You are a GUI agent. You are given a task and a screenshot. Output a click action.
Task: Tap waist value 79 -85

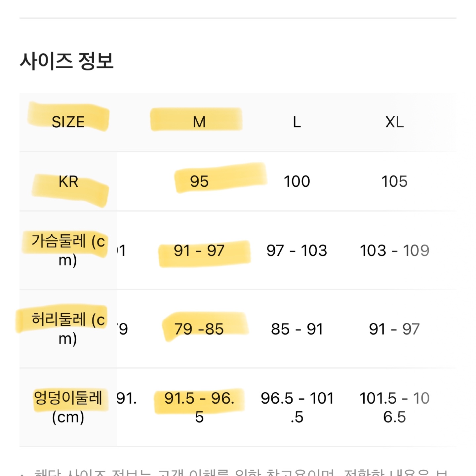point(199,329)
